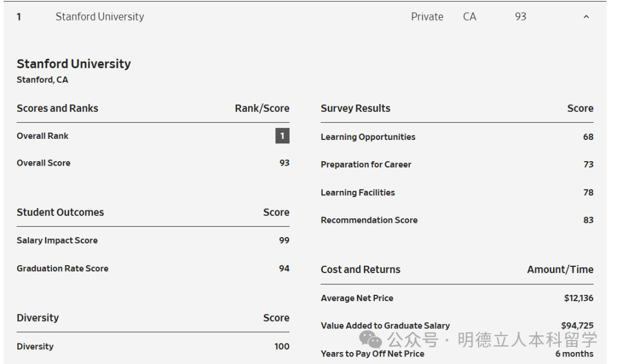Click the Learning Facilities label
This screenshot has height=364, width=617.
358,193
